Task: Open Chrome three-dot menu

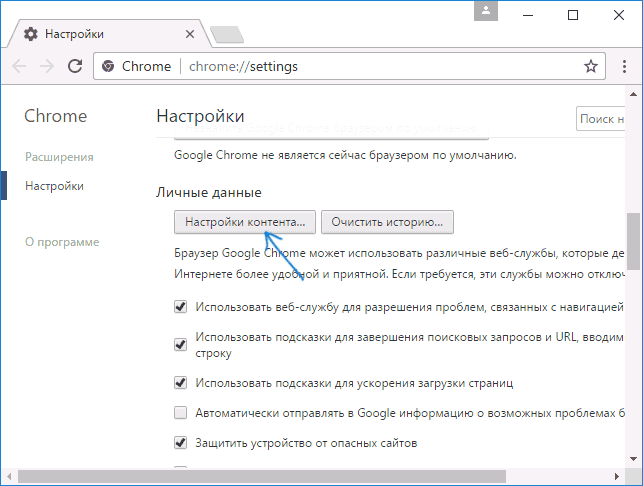Action: click(624, 66)
